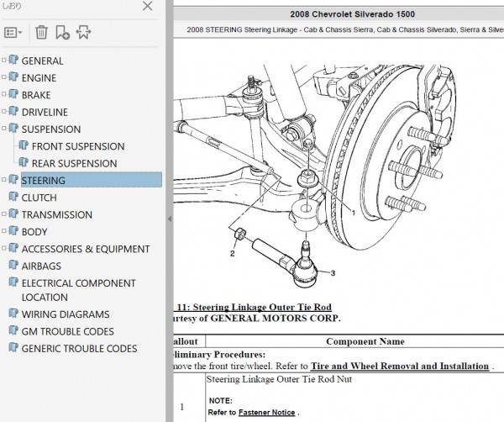Screen dimensions: 504x422
Task: Click the BODY bookmark ribbon icon
Action: coord(13,230)
